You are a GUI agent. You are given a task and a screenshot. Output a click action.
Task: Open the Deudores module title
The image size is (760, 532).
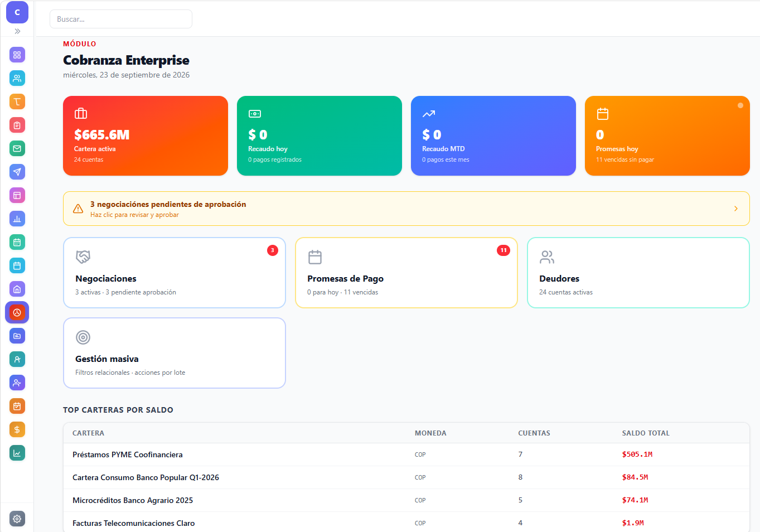pos(559,278)
